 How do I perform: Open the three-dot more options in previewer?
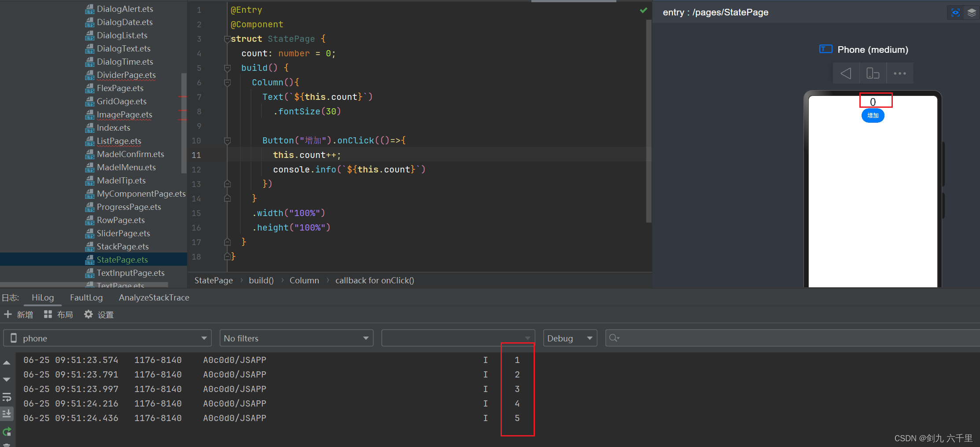pyautogui.click(x=900, y=73)
